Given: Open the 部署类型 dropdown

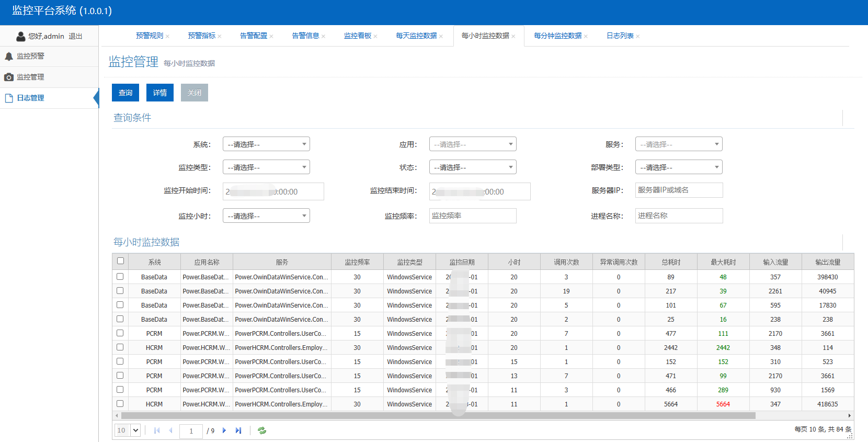Looking at the screenshot, I should (x=679, y=167).
